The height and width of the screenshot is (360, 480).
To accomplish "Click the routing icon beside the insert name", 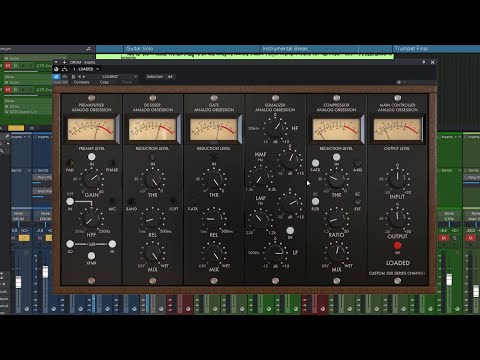I will (x=65, y=69).
